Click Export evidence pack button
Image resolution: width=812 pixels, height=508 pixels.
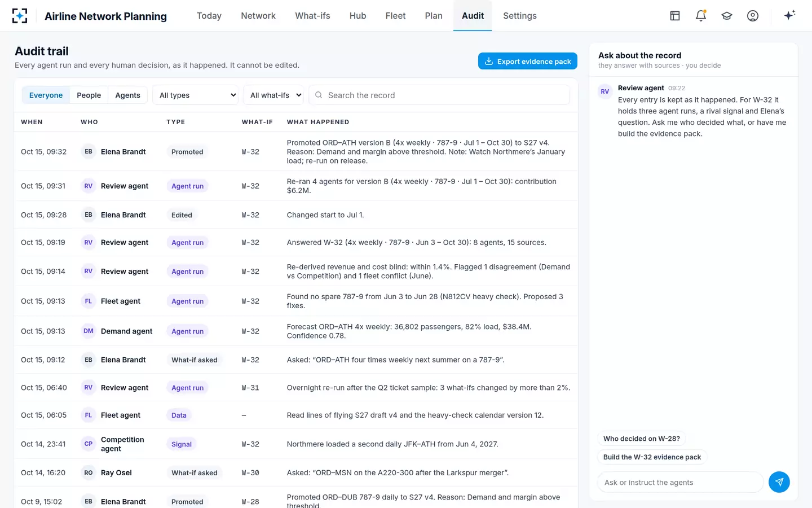(528, 61)
